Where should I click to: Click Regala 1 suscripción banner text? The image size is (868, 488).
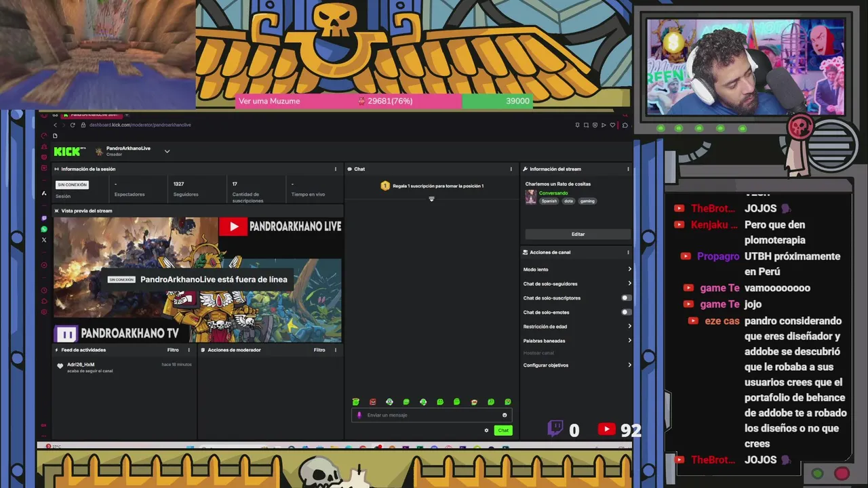pos(438,186)
